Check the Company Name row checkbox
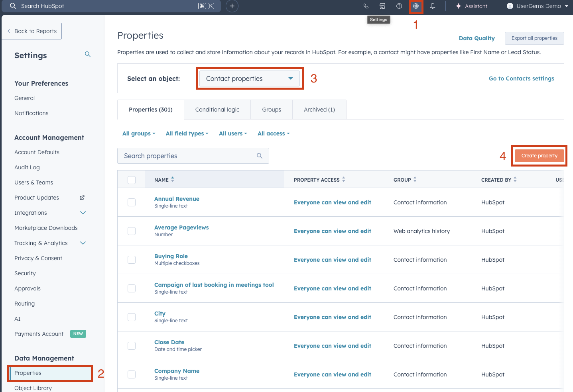 (x=132, y=374)
